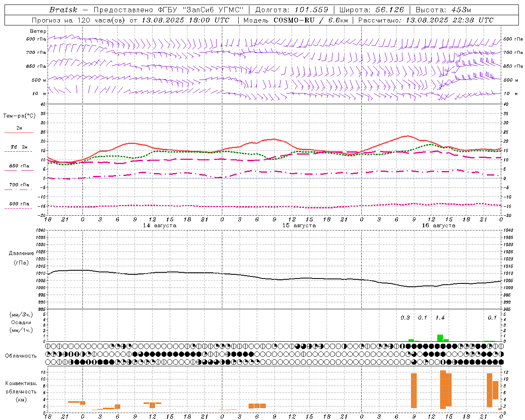
Task: Click the 0.3 precipitation amount value
Action: [x=405, y=317]
